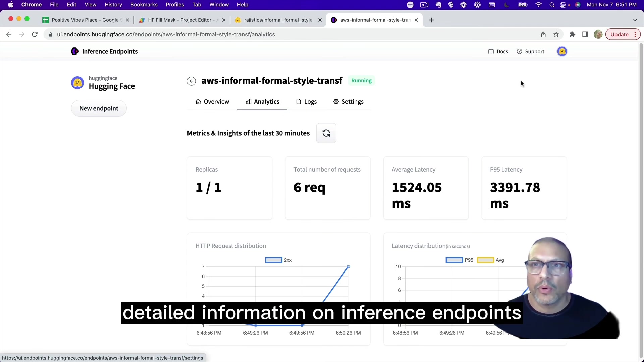Viewport: 644px width, 362px height.
Task: Click the Zoom icon in menu bar
Action: (x=410, y=5)
